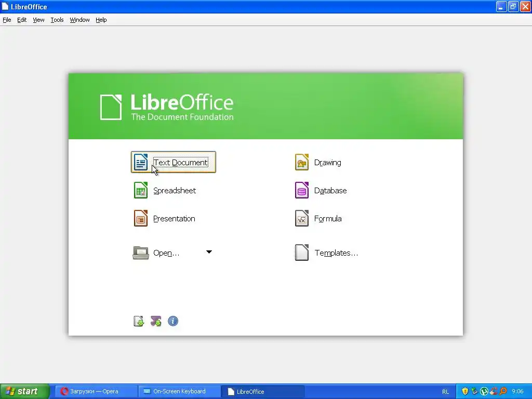Click the blank Templates page icon

(302, 253)
